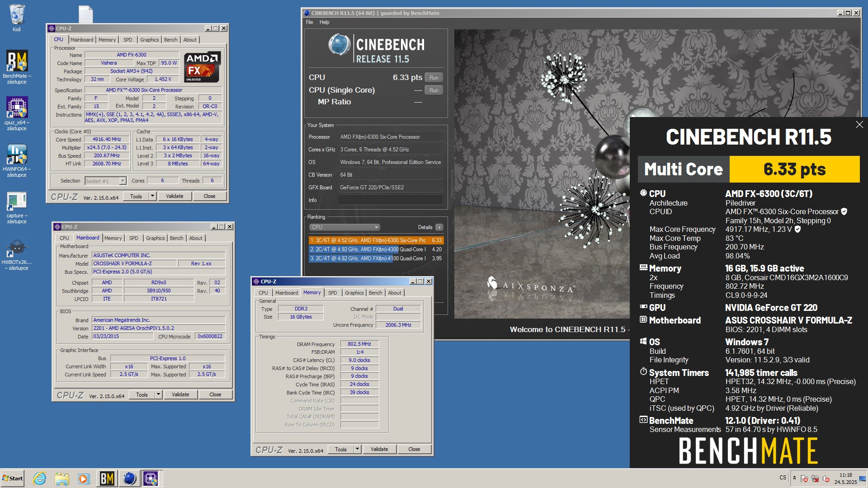Click the CPU-Z title icon in the Memory window
This screenshot has width=868, height=488.
coord(256,282)
